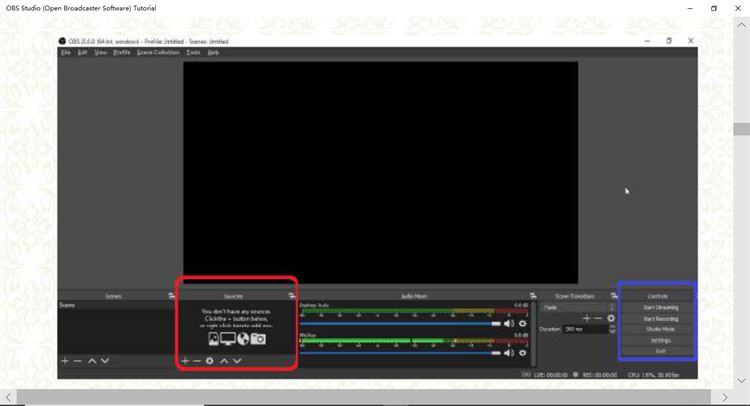Remove transition with the minus icon

[x=598, y=318]
